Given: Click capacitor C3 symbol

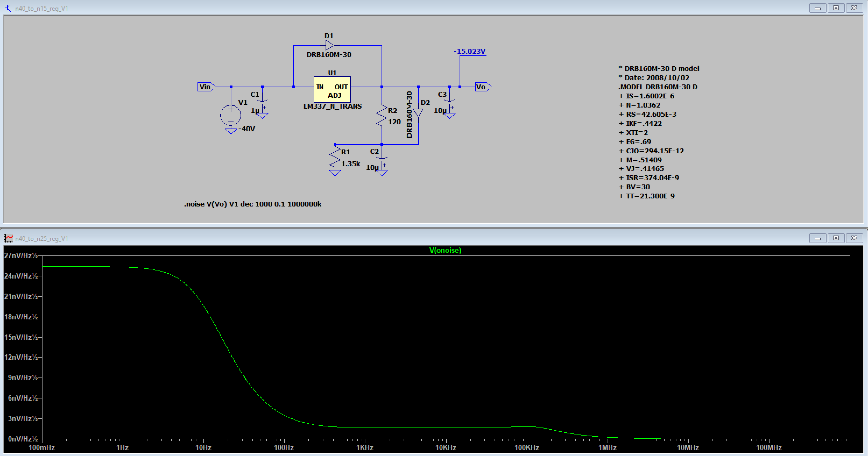Looking at the screenshot, I should tap(450, 102).
